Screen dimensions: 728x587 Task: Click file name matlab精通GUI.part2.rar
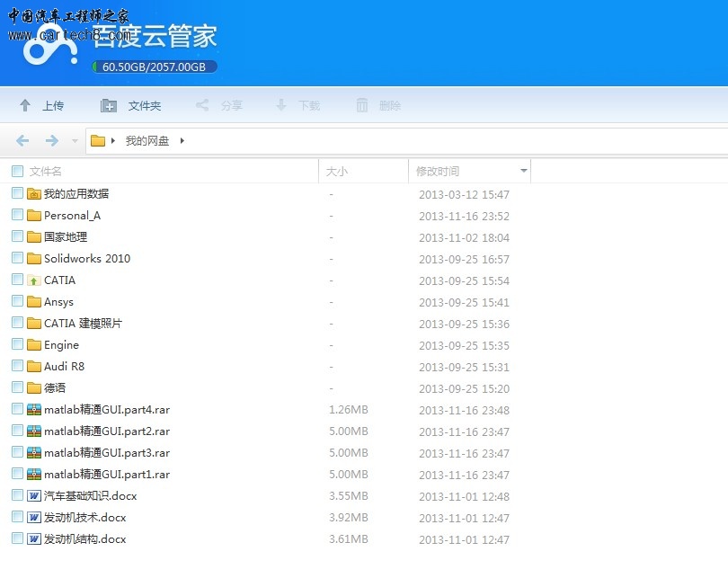(107, 431)
